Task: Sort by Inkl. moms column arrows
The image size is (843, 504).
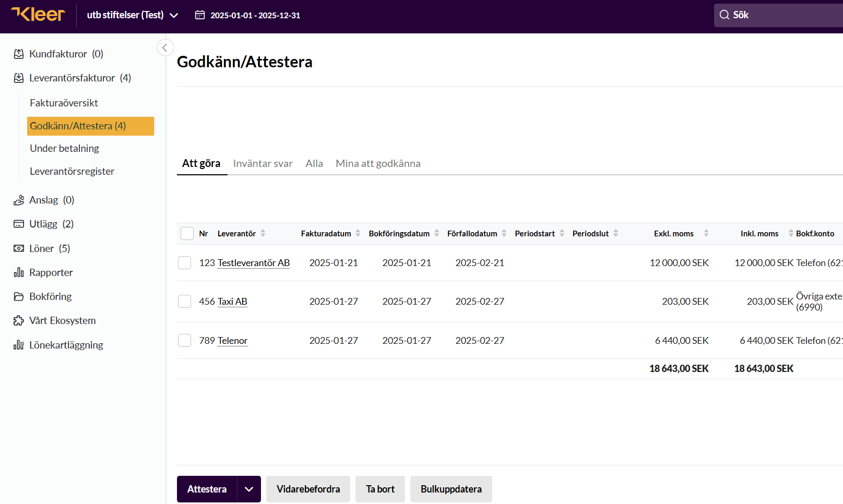Action: (791, 233)
